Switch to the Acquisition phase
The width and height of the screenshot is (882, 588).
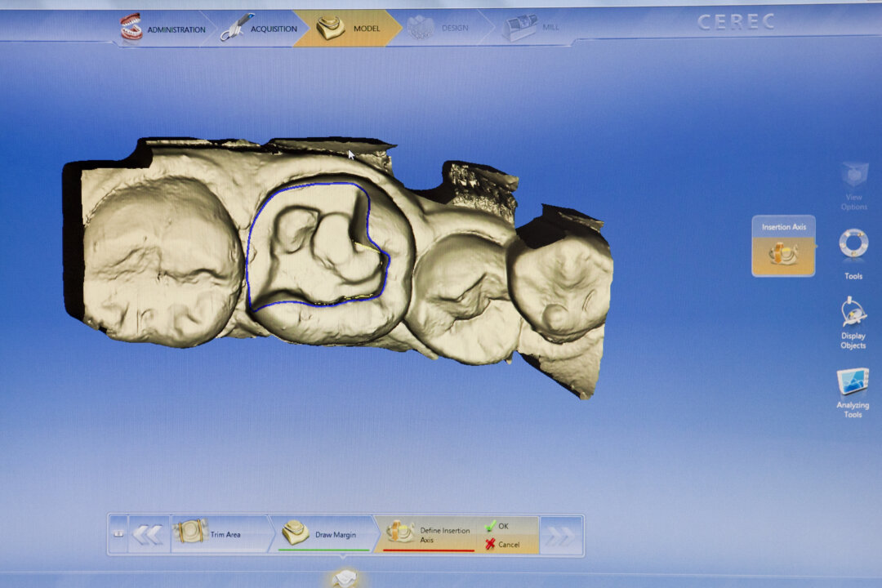pyautogui.click(x=260, y=28)
